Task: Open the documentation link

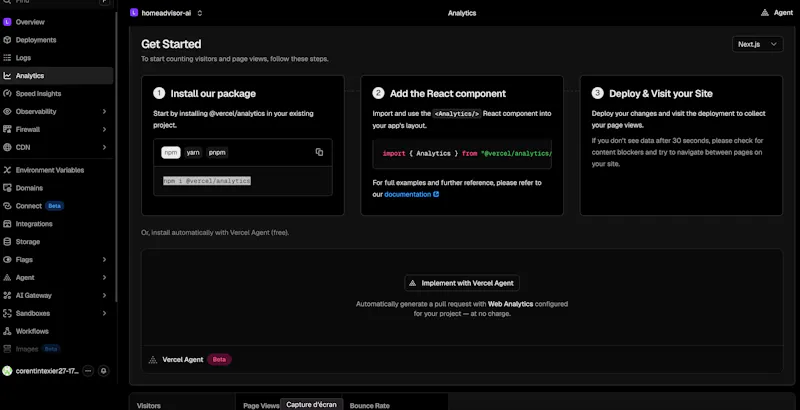Action: click(411, 194)
